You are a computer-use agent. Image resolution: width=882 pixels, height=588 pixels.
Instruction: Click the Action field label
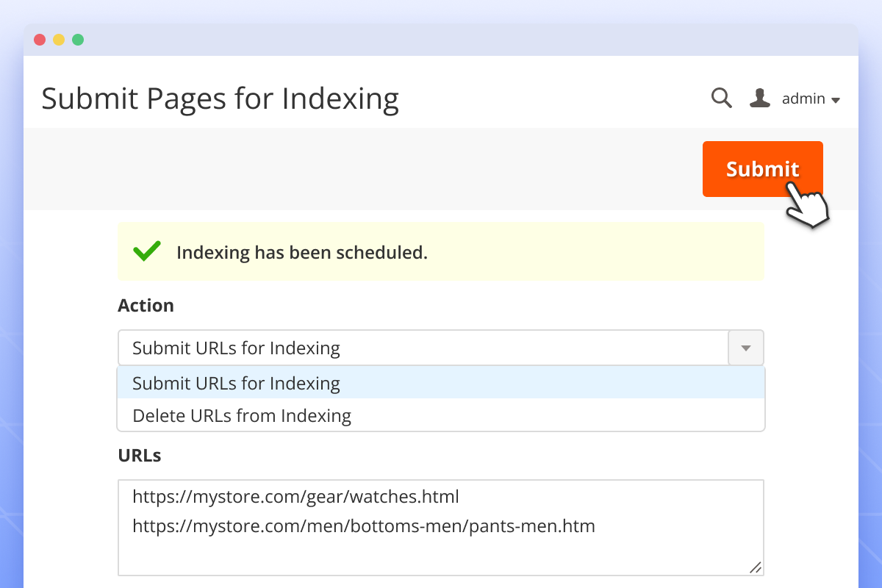pyautogui.click(x=146, y=305)
